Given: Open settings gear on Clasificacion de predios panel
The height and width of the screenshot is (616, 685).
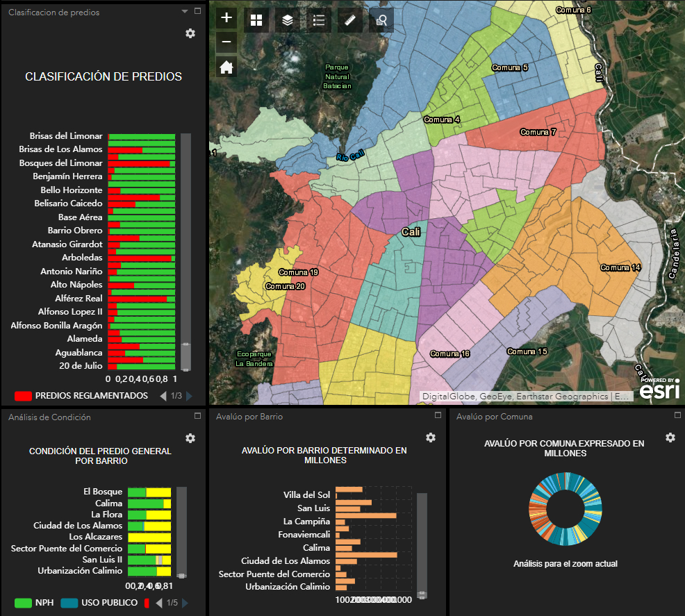Looking at the screenshot, I should pyautogui.click(x=190, y=33).
